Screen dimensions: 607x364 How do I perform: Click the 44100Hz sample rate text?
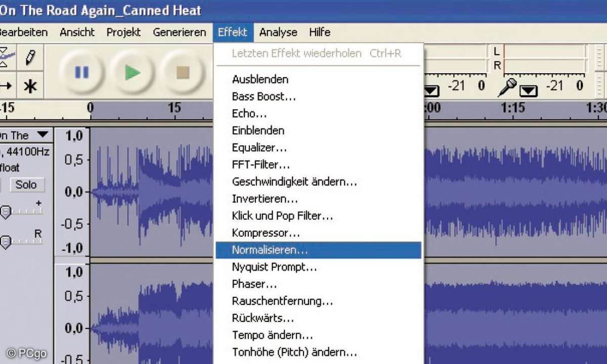click(x=28, y=151)
